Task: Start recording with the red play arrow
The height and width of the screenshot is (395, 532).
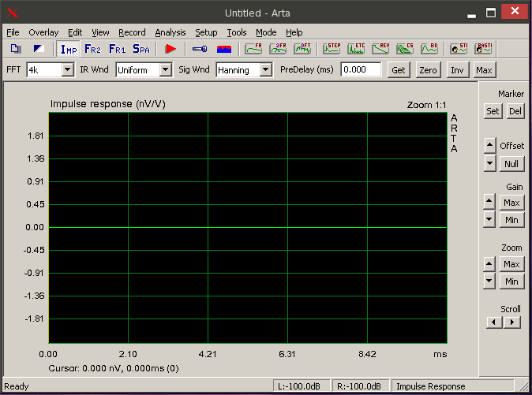Action: click(170, 49)
